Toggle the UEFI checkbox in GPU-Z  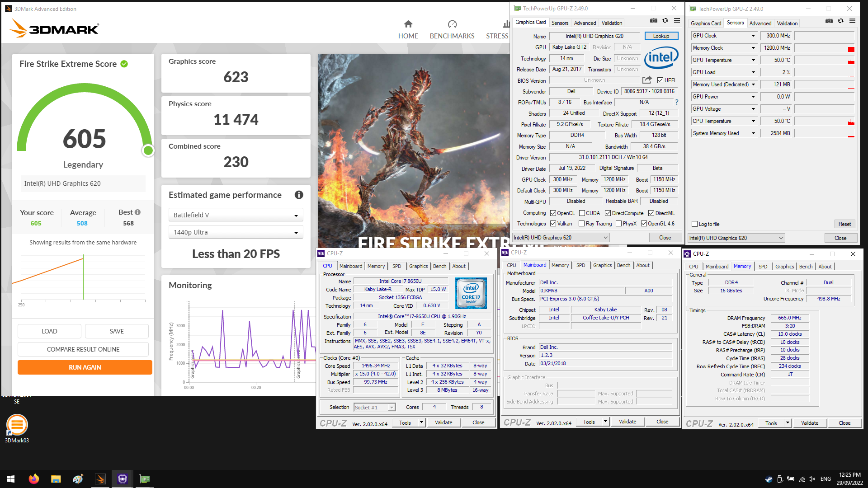coord(660,80)
